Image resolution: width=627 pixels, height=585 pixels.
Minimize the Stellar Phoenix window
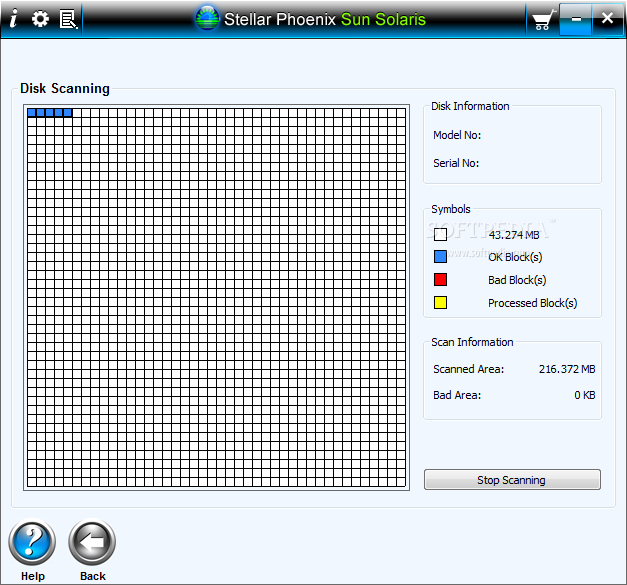(576, 19)
